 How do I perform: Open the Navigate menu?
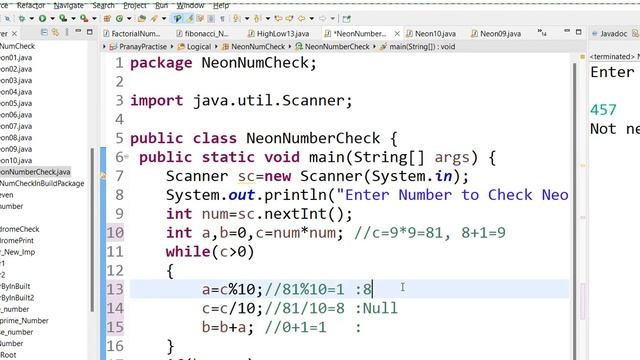click(69, 5)
